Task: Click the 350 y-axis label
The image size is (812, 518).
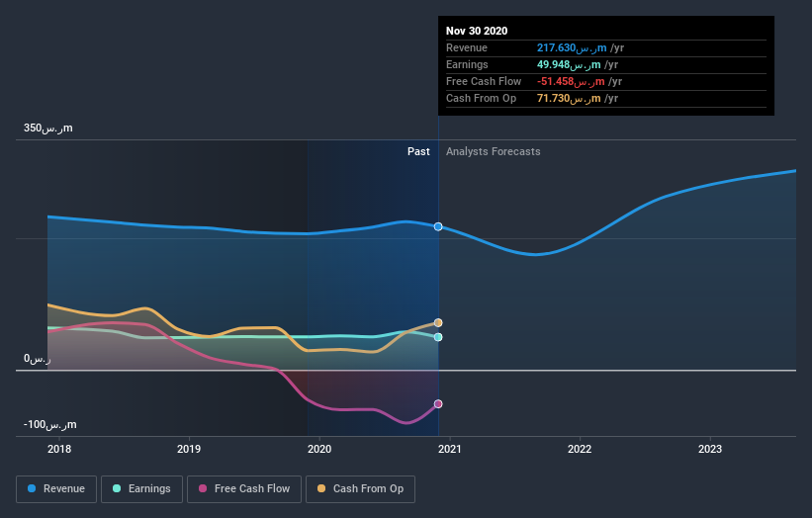Action: (x=48, y=128)
